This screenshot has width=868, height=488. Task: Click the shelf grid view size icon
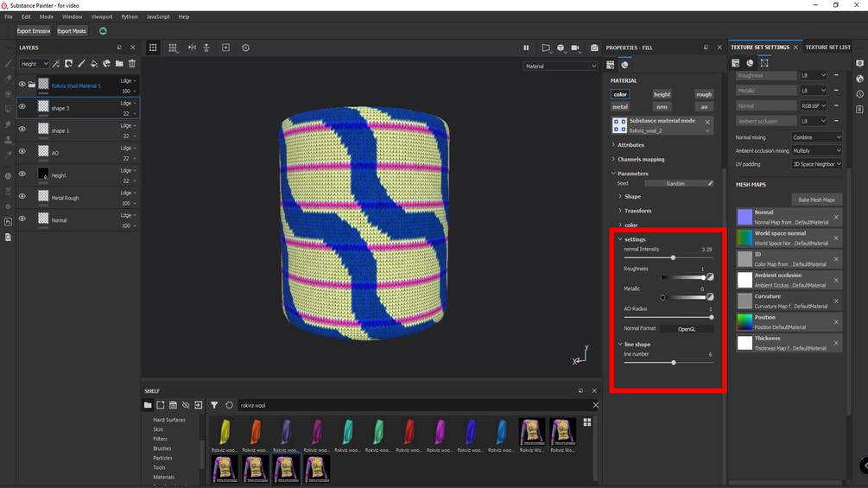pos(586,422)
